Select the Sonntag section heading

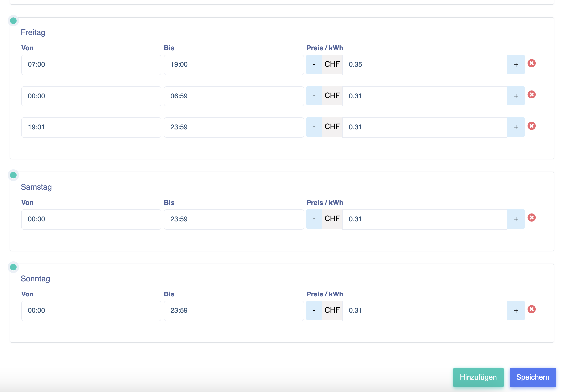(35, 279)
